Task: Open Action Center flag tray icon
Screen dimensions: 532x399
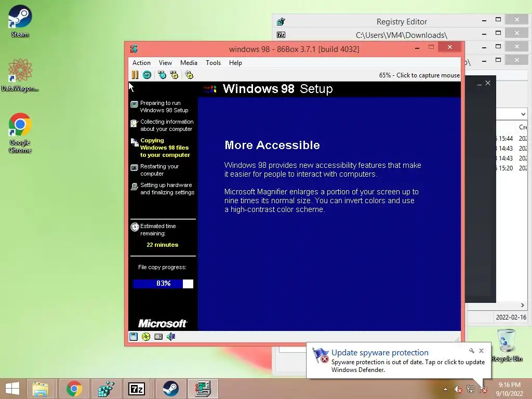Action: pyautogui.click(x=483, y=389)
